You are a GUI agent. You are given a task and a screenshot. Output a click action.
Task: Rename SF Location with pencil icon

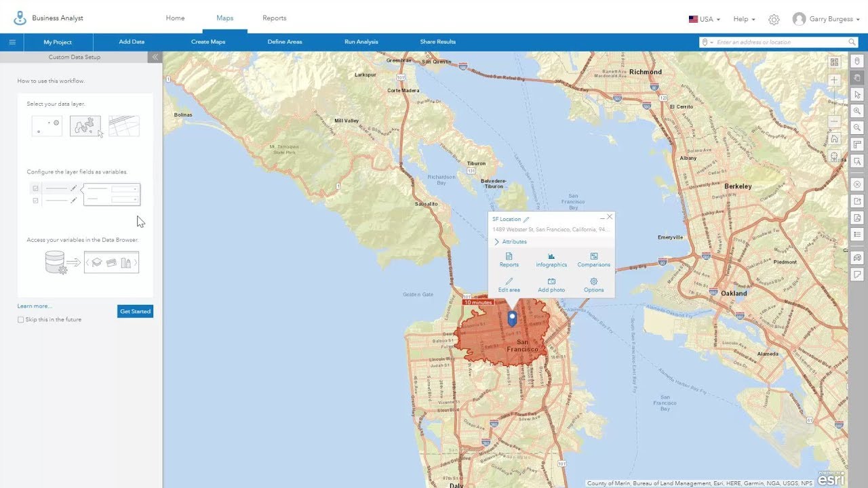click(526, 220)
